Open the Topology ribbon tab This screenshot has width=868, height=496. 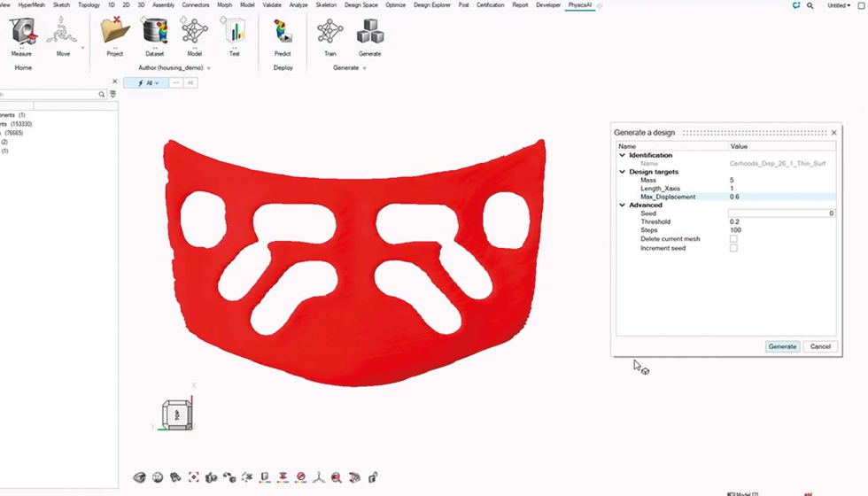coord(89,5)
